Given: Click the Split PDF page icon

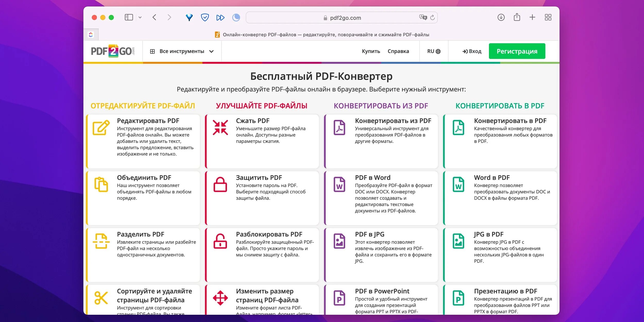Looking at the screenshot, I should (x=101, y=241).
